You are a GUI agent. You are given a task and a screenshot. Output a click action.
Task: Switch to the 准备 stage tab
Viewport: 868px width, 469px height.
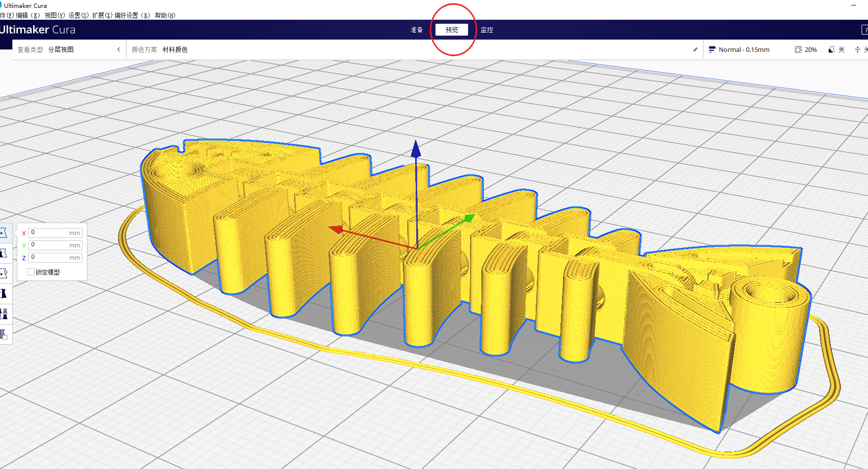coord(417,30)
